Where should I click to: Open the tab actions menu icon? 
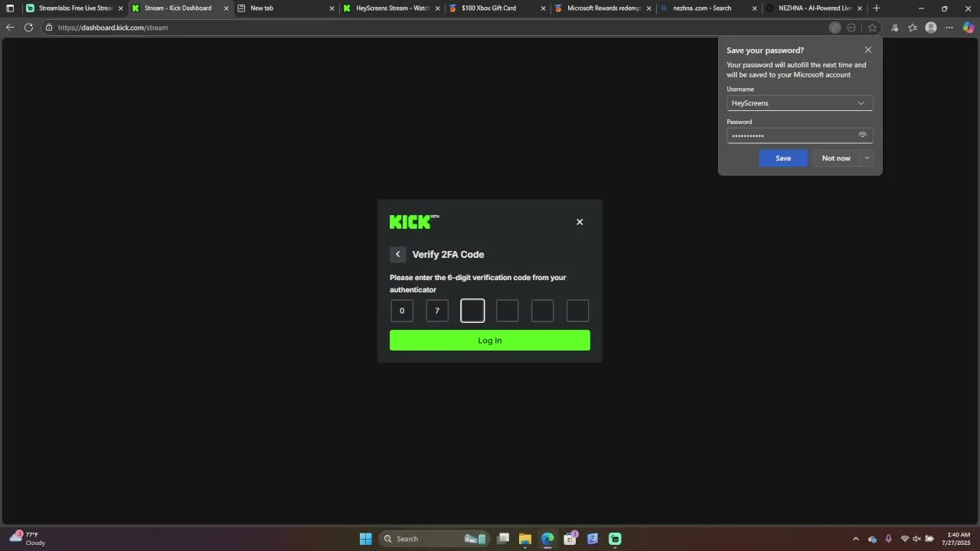pyautogui.click(x=10, y=8)
